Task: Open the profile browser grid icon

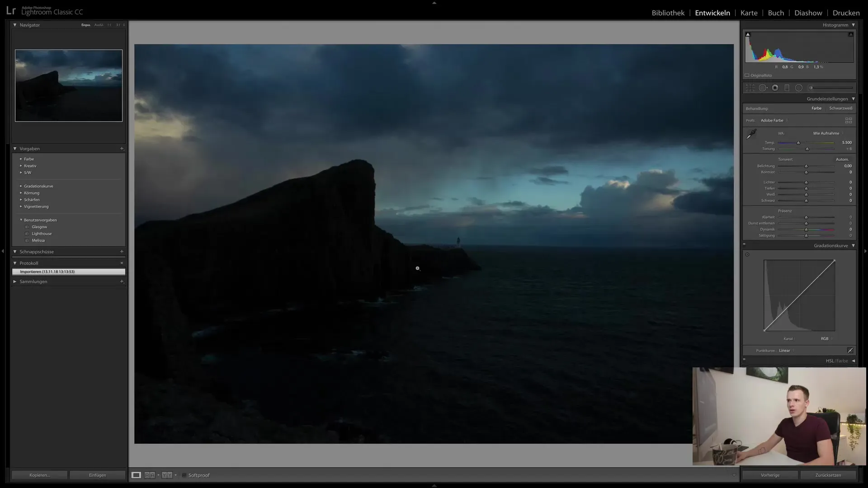Action: tap(849, 120)
